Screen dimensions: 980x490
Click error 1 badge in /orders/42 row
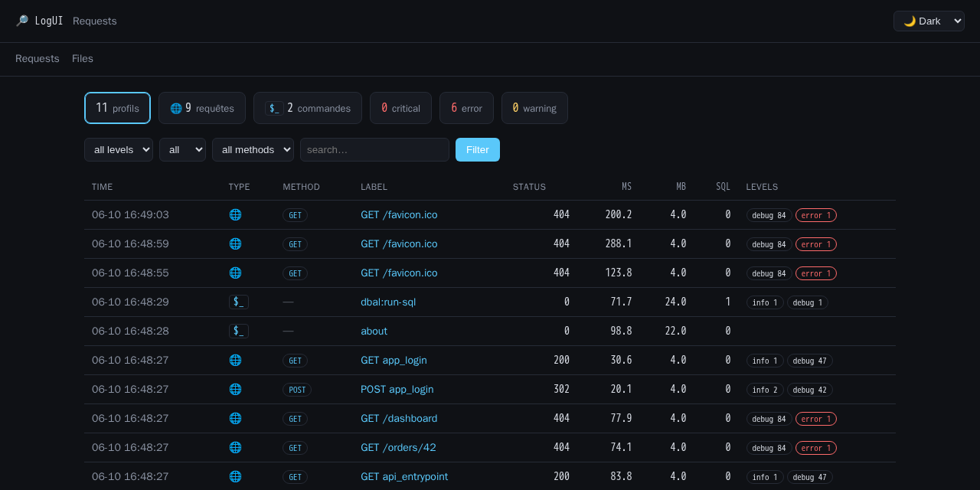816,448
